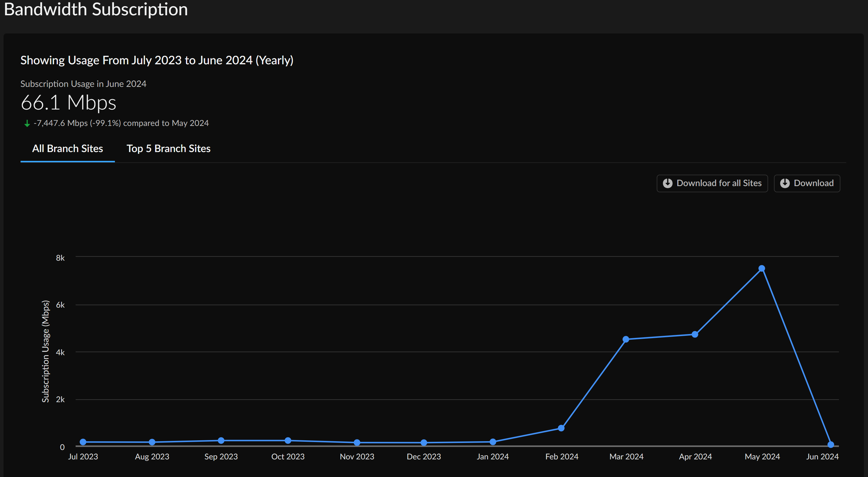Select the May 2024 peak data point

point(762,269)
